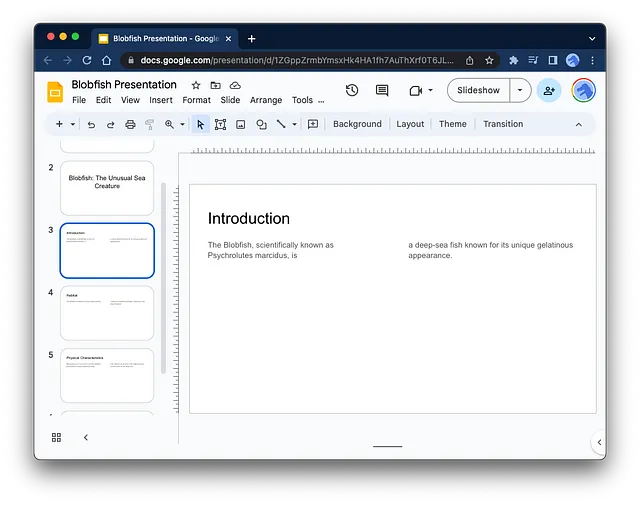Viewport: 640px width, 505px height.
Task: Print the presentation
Action: [x=130, y=125]
